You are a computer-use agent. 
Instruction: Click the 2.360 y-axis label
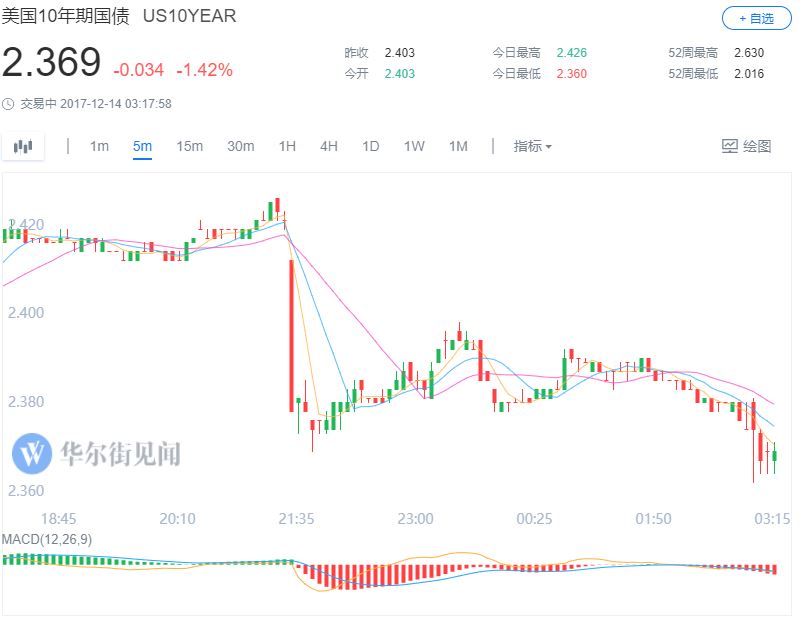click(26, 491)
